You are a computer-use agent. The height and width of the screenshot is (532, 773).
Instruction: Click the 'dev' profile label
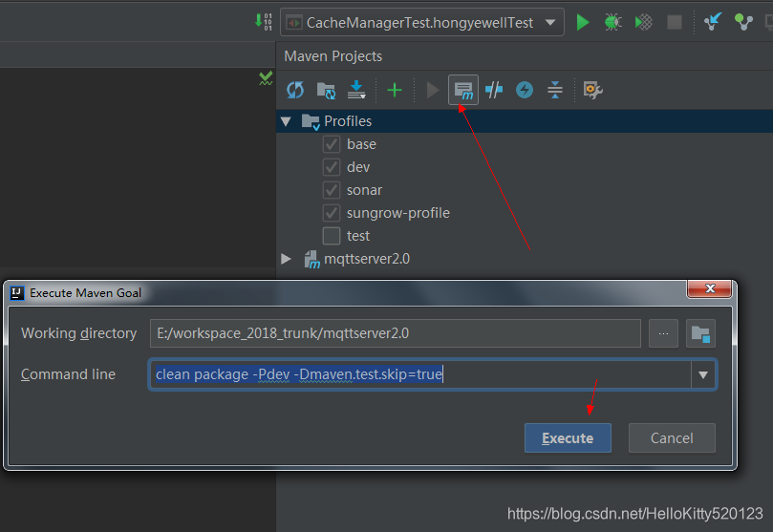pos(358,167)
